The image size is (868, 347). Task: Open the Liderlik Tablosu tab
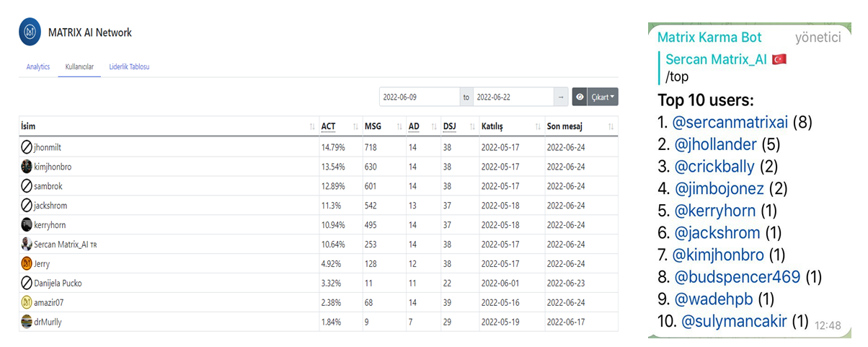130,67
